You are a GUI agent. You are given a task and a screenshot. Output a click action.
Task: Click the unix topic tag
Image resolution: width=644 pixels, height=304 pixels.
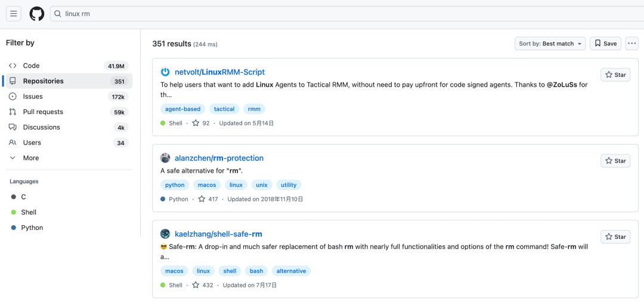(262, 185)
